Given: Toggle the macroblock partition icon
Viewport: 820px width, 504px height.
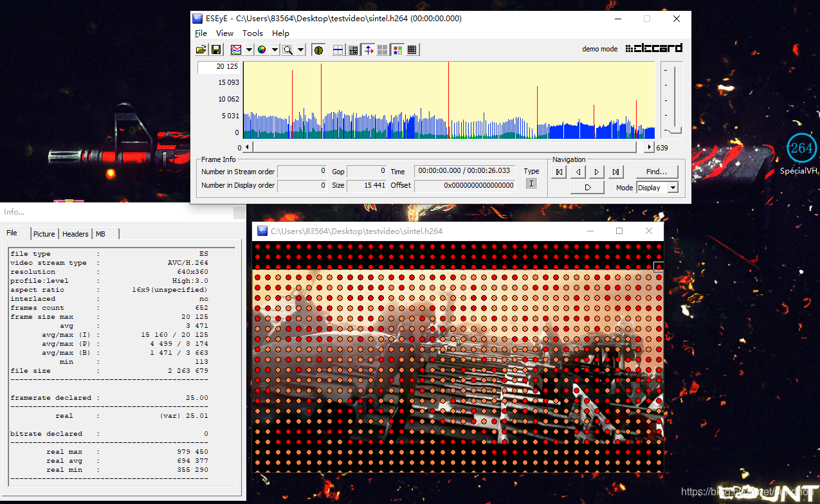Looking at the screenshot, I should [353, 50].
